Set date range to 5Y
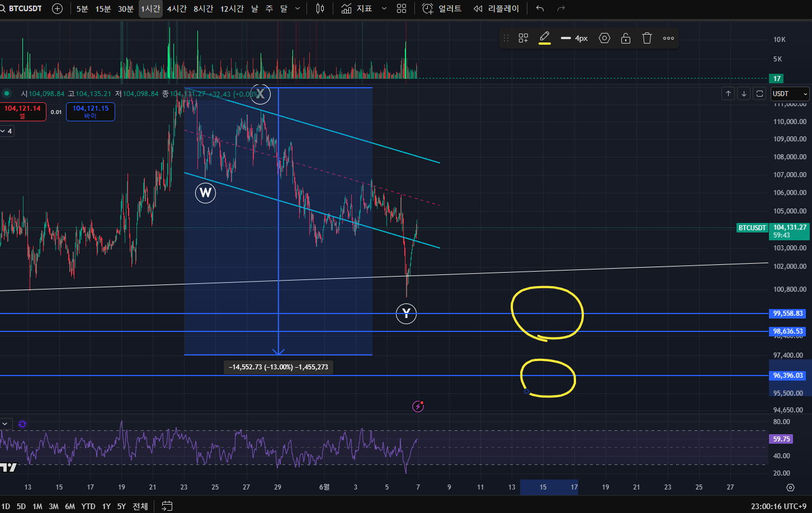Image resolution: width=812 pixels, height=513 pixels. [x=121, y=506]
